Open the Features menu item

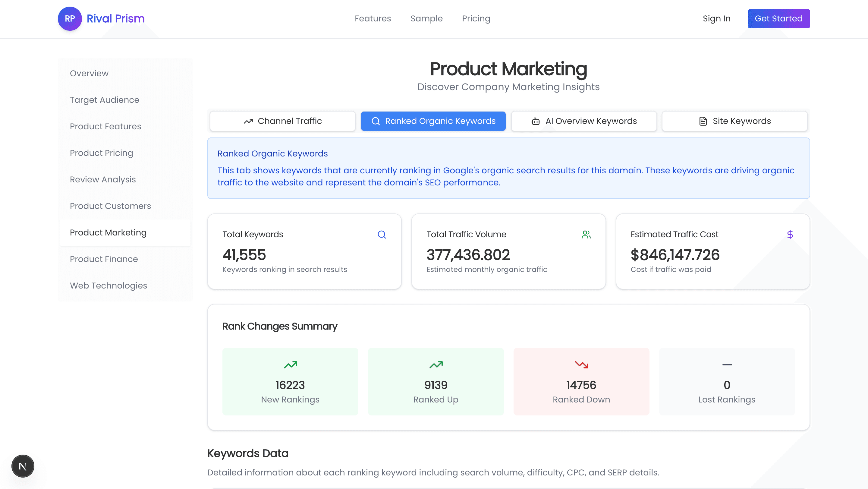click(x=373, y=18)
